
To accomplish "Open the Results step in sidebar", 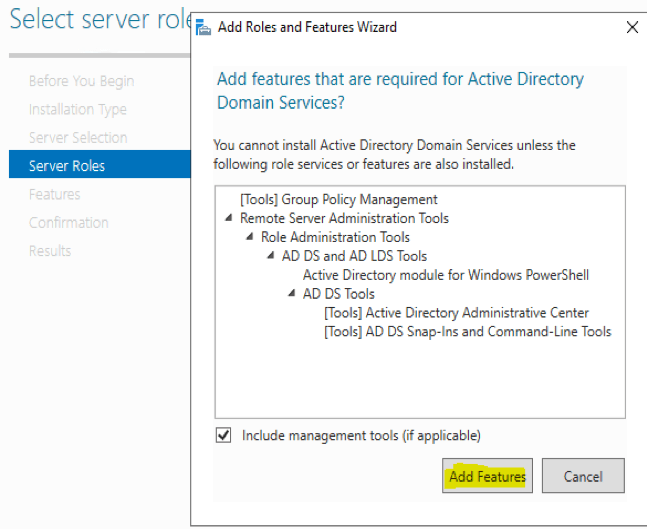I will coord(49,250).
